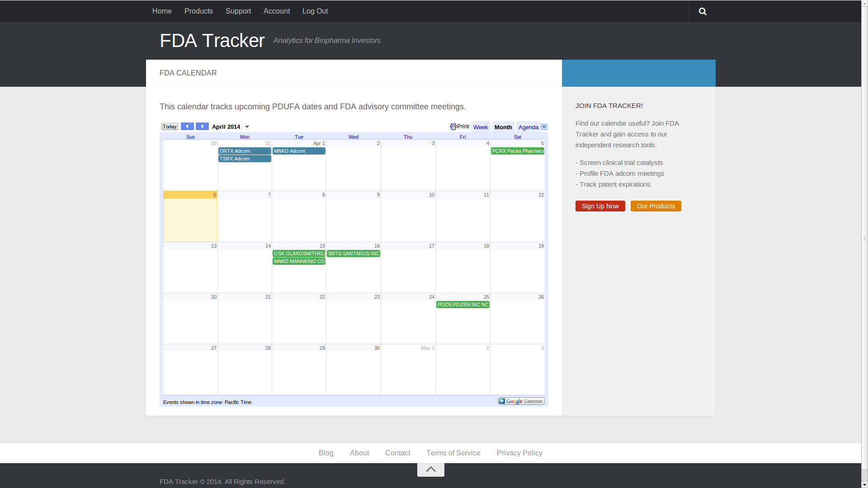
Task: Select date 10 in calendar
Action: pos(432,195)
